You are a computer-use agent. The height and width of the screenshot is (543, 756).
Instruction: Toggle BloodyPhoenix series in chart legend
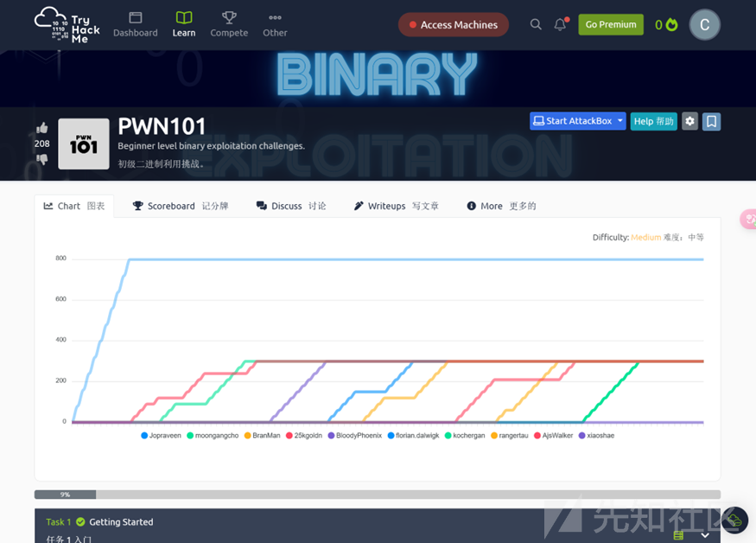(x=355, y=436)
